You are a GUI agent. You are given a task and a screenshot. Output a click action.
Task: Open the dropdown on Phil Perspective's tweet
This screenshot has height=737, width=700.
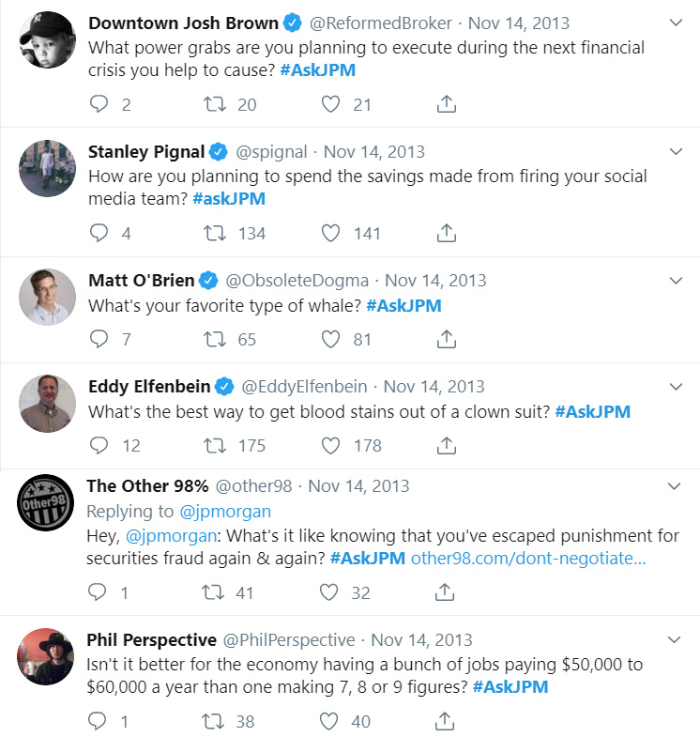(x=675, y=640)
